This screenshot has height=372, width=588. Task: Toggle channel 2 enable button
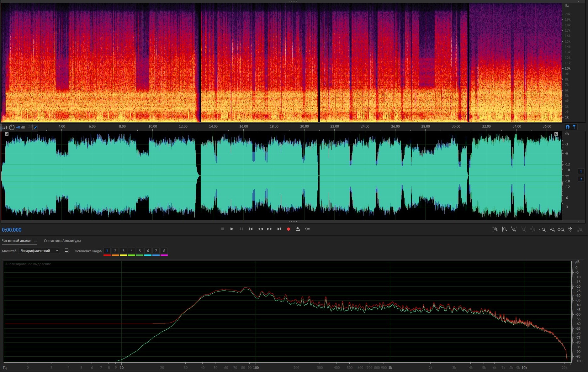tap(581, 179)
